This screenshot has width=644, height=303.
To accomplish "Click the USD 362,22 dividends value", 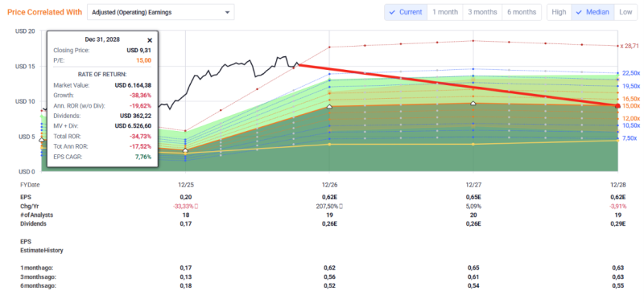I will (x=135, y=116).
